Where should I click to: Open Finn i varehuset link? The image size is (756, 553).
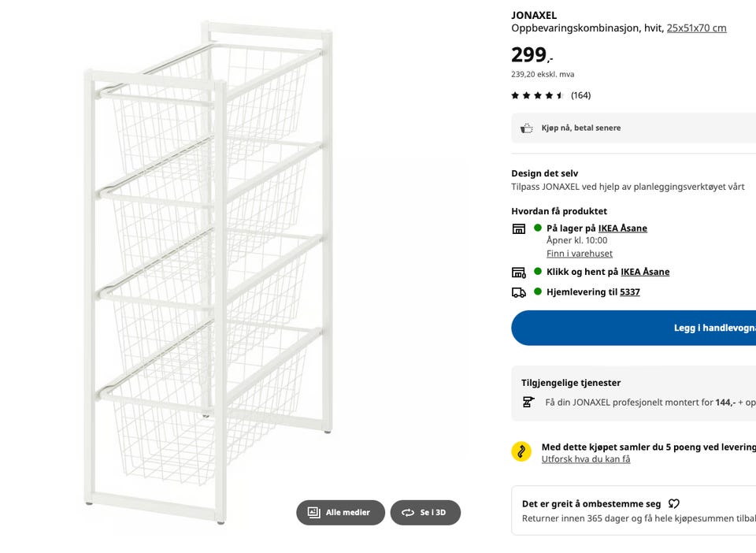[x=579, y=254]
